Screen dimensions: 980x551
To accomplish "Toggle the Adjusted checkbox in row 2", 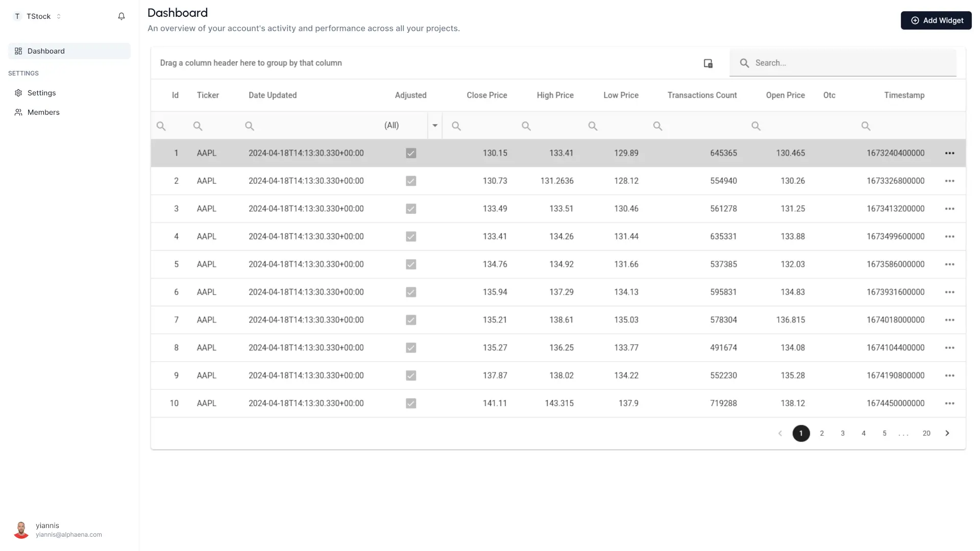I will click(x=411, y=181).
